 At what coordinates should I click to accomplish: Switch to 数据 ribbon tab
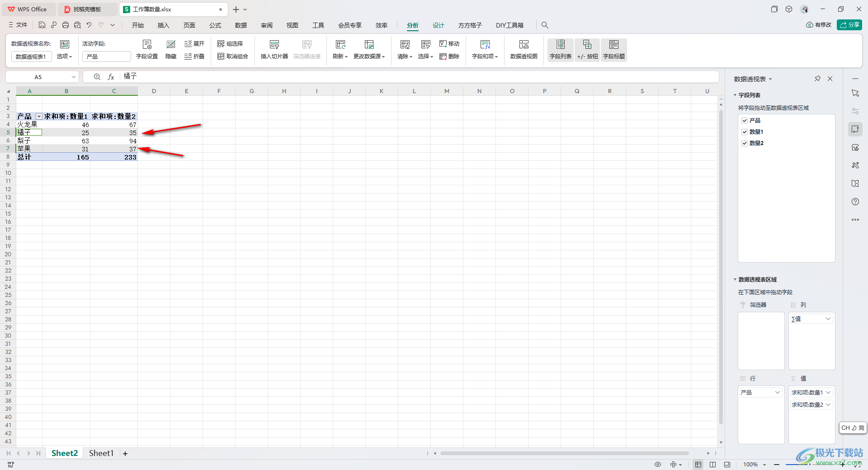[x=241, y=25]
